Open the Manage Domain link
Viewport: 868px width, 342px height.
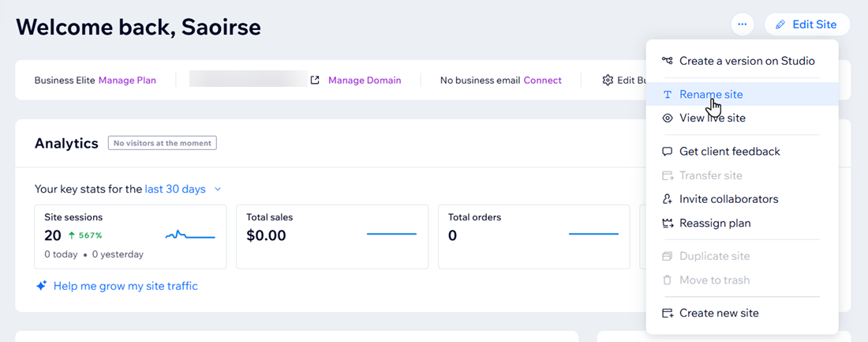(365, 81)
